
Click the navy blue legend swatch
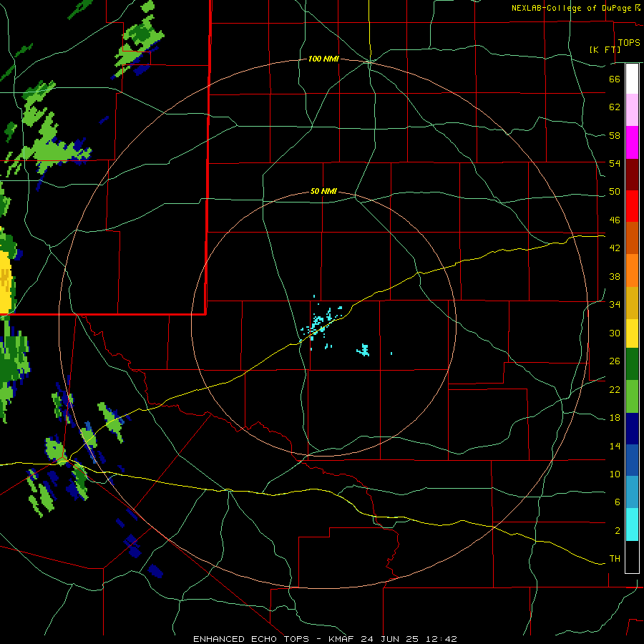pos(632,429)
